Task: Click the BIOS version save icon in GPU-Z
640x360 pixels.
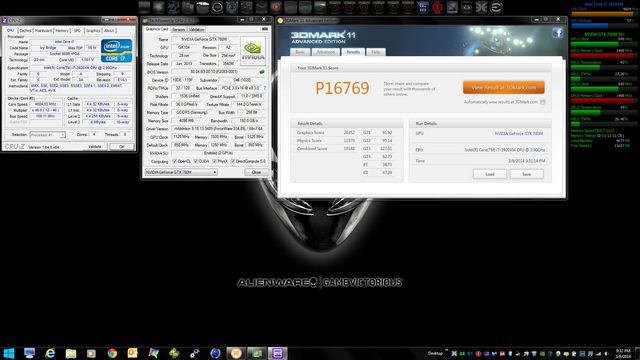Action: [262, 72]
